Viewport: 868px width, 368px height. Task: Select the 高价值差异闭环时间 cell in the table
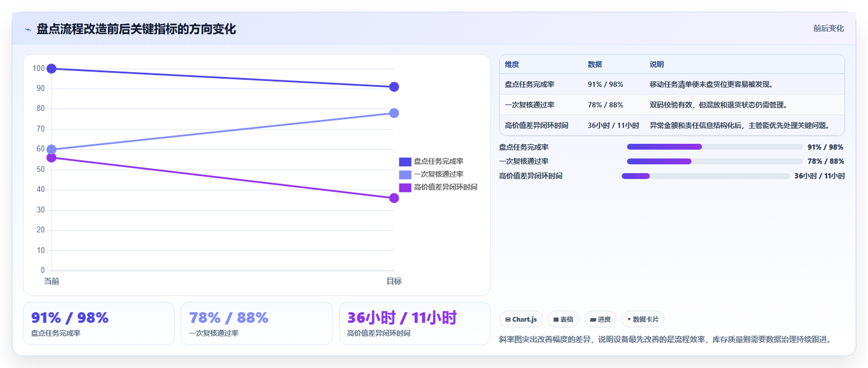coord(537,125)
